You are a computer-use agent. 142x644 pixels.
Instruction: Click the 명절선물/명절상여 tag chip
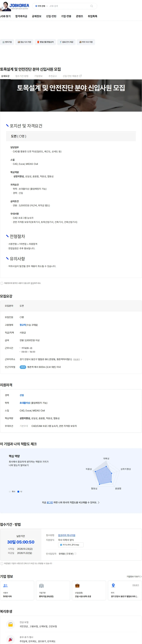click(45, 42)
